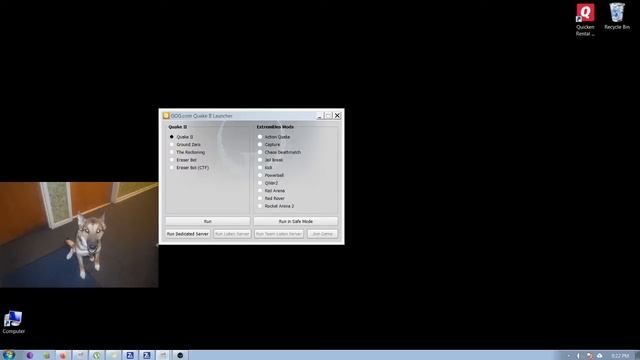Screen dimensions: 640x360
Task: Select the Action Quake mod
Action: coord(273,137)
